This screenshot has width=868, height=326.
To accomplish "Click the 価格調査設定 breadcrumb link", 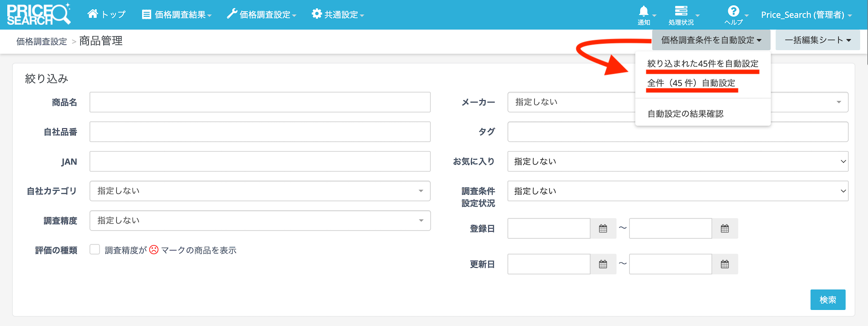I will coord(41,41).
